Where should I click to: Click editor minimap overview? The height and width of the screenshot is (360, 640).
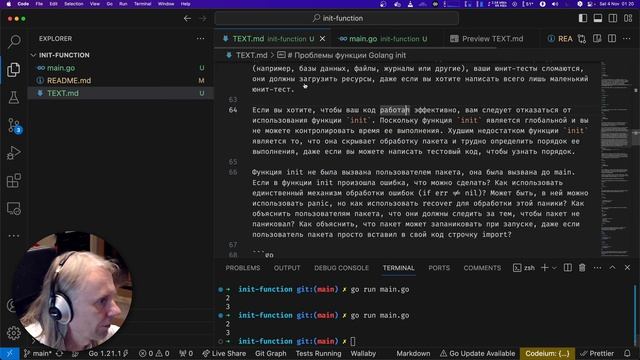(x=615, y=159)
